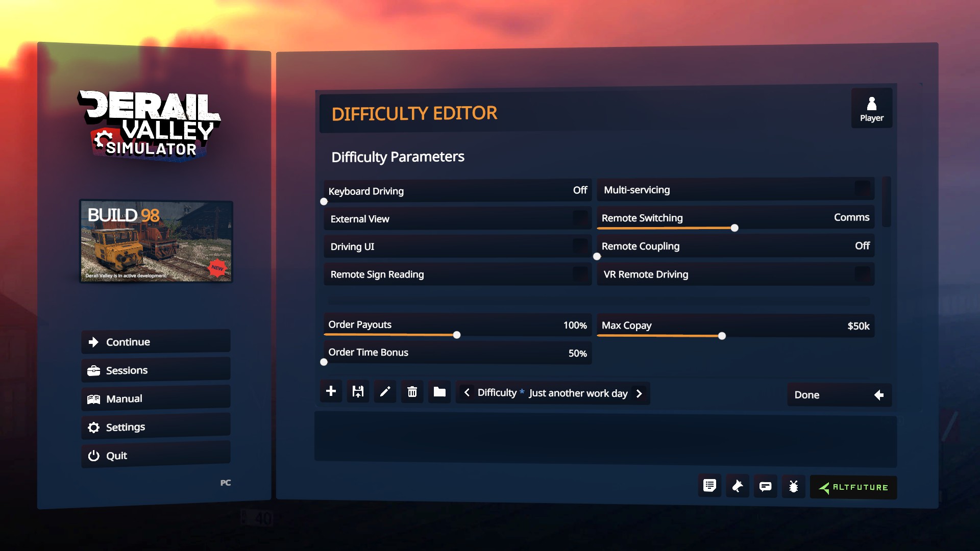The height and width of the screenshot is (551, 980).
Task: Toggle the VR Remote Driving checkbox
Action: (863, 274)
